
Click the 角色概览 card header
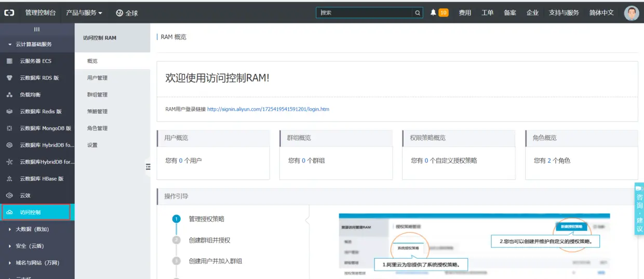click(x=582, y=138)
